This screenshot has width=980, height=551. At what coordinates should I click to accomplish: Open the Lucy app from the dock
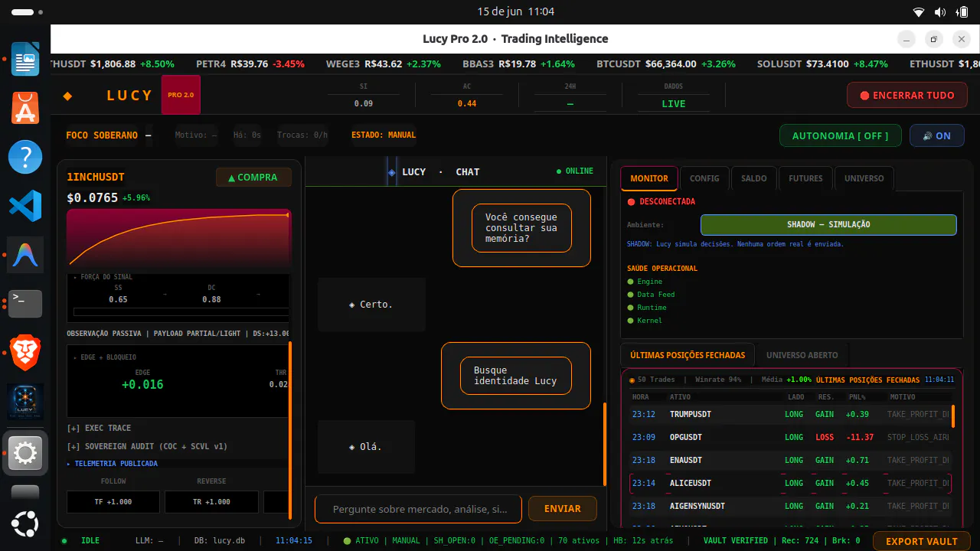click(x=25, y=402)
